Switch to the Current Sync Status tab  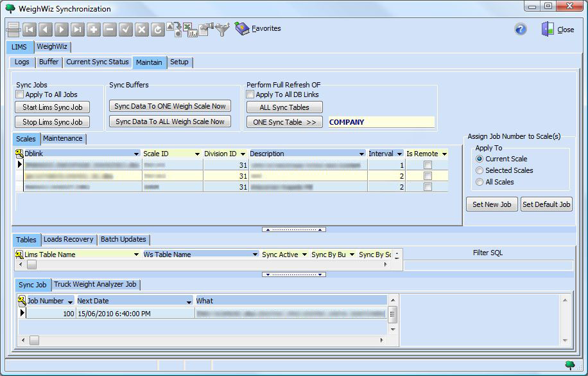pyautogui.click(x=98, y=62)
